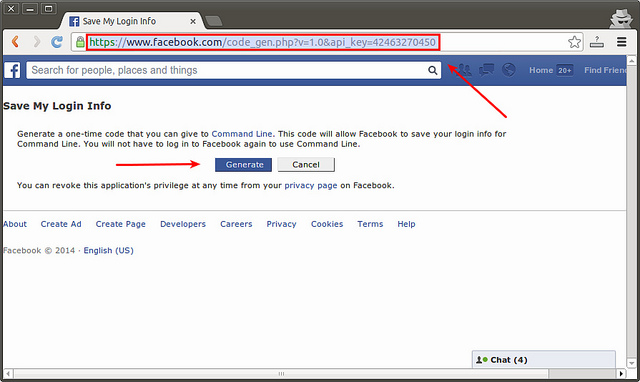
Task: Open the browser hamburger menu
Action: click(622, 42)
